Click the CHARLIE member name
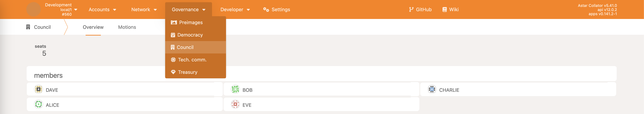The image size is (644, 114). 449,90
